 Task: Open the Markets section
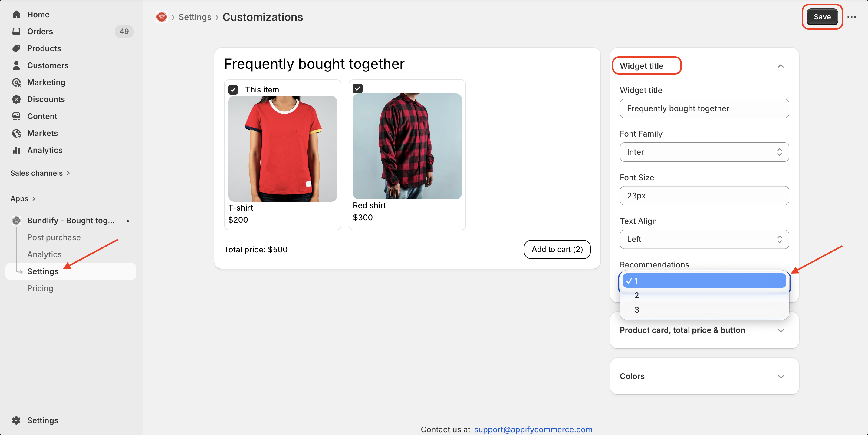(x=43, y=133)
